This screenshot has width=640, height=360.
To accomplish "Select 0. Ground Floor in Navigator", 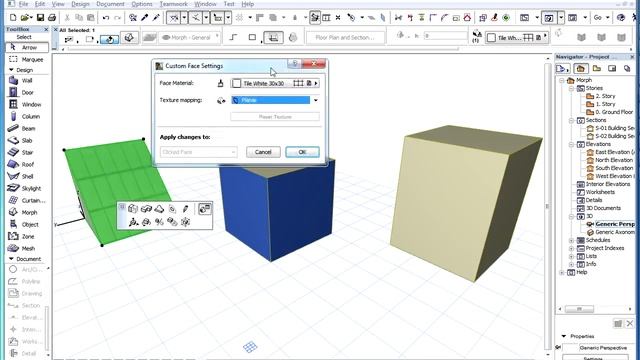I will pos(610,112).
